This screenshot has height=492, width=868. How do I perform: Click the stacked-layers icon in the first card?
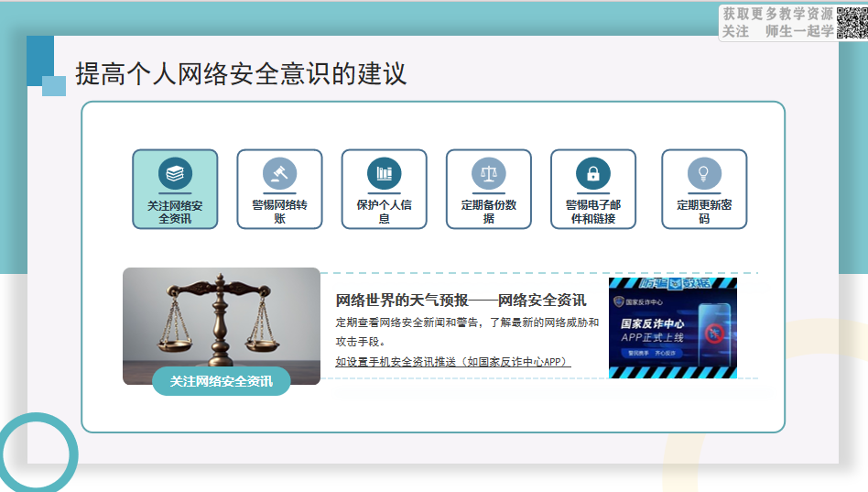175,173
